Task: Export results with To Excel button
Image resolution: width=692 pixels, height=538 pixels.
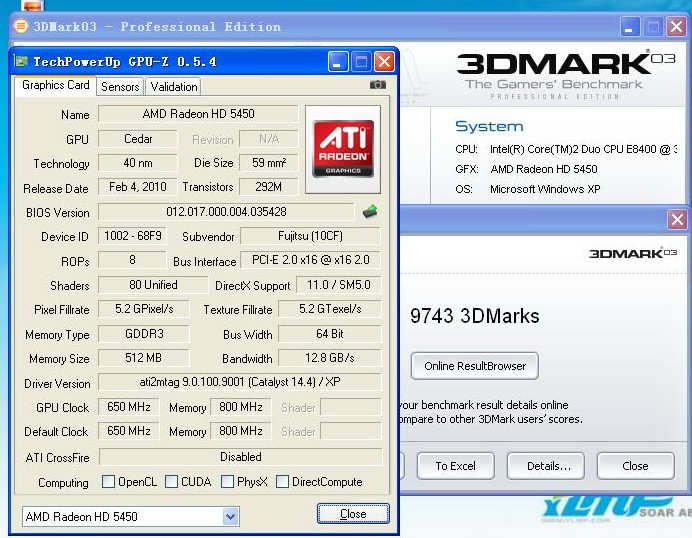Action: 455,466
